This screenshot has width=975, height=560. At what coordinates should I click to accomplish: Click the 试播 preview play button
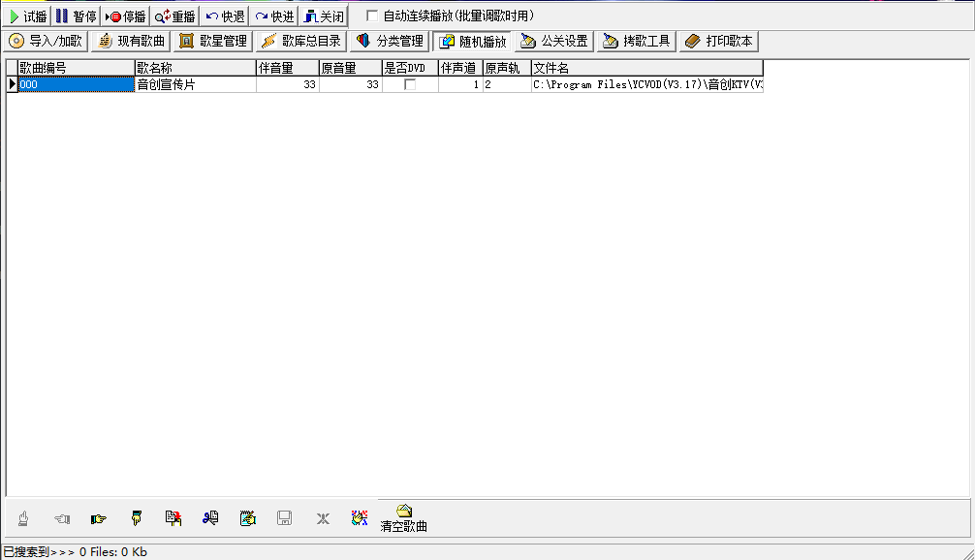coord(27,16)
